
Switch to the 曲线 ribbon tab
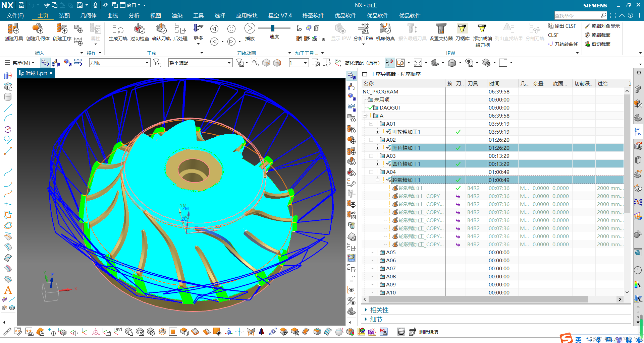113,15
